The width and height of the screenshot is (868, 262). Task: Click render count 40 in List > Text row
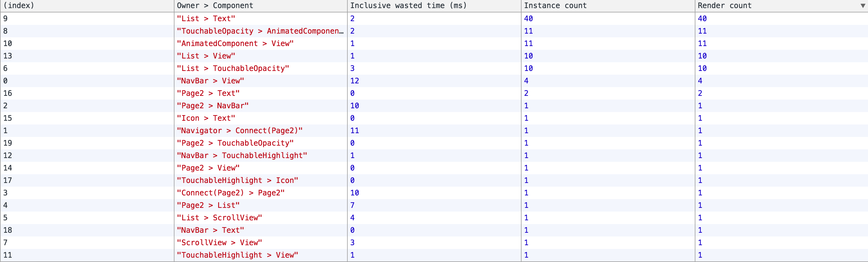[x=702, y=18]
